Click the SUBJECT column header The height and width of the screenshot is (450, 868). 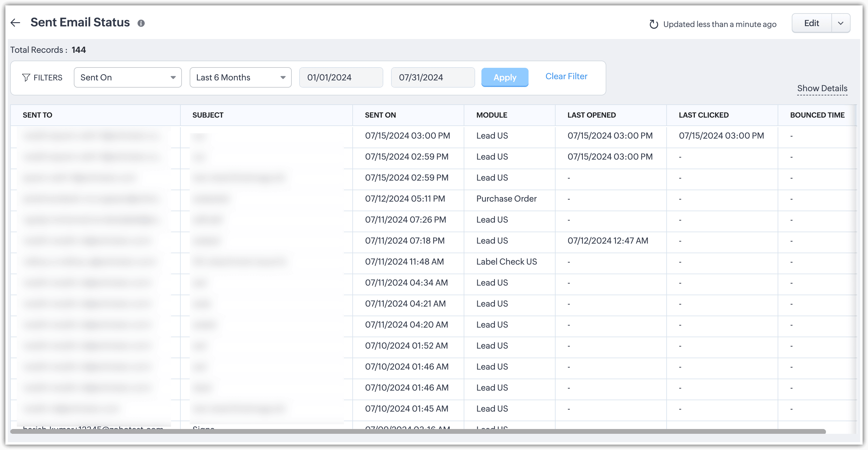tap(208, 115)
